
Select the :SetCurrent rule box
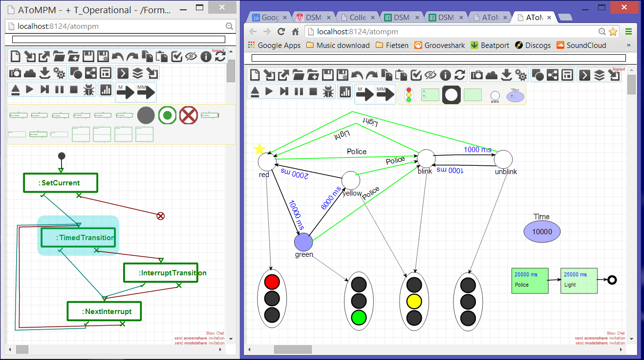[61, 183]
